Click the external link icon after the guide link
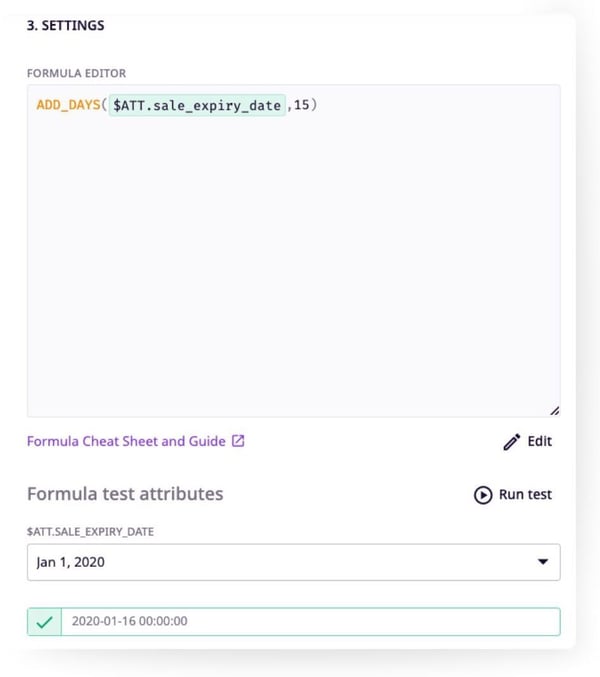600x677 pixels. point(238,441)
